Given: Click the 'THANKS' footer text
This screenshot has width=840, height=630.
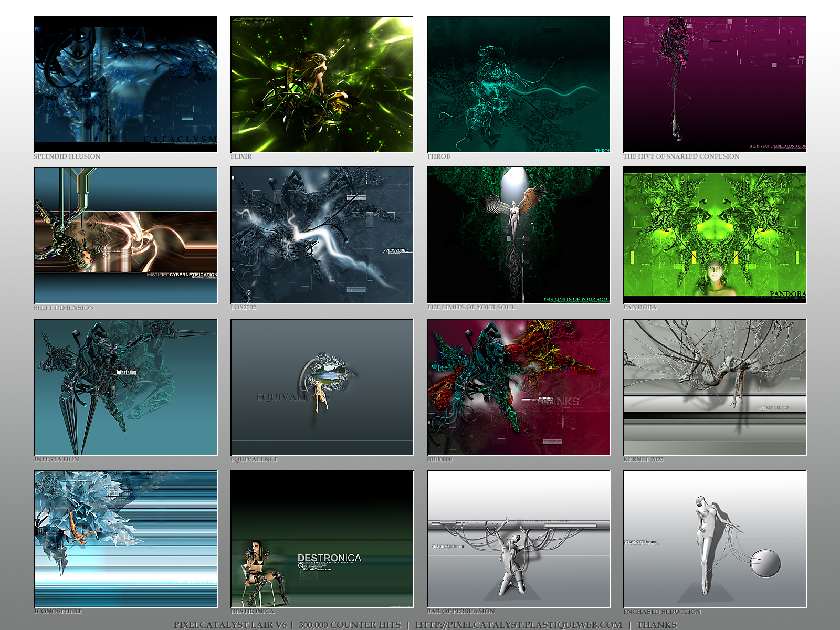Looking at the screenshot, I should pyautogui.click(x=657, y=625).
